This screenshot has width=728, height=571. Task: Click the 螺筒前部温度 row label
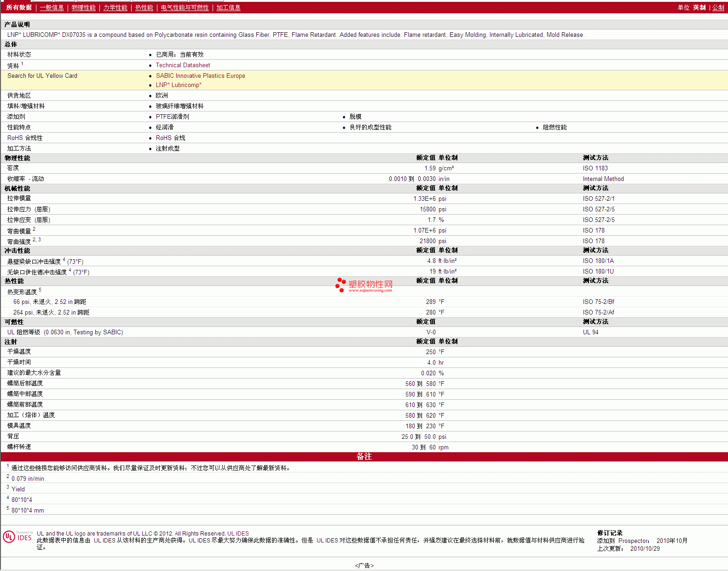click(x=25, y=405)
